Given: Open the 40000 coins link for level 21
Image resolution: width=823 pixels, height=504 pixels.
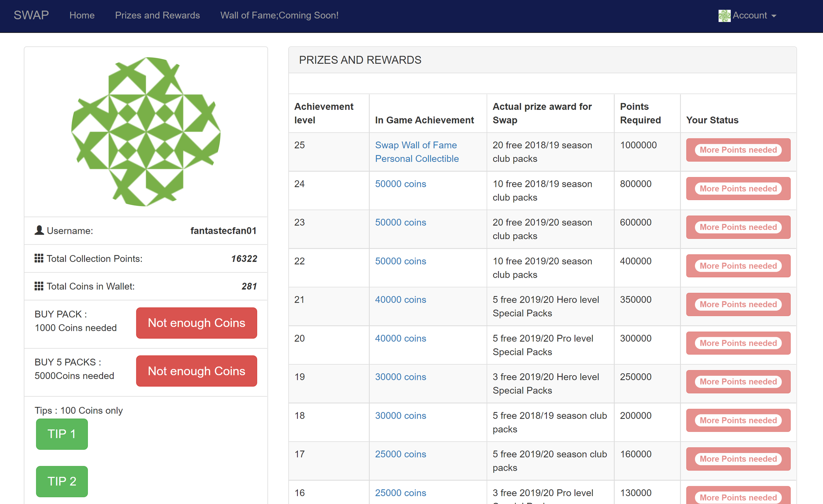Looking at the screenshot, I should 400,300.
